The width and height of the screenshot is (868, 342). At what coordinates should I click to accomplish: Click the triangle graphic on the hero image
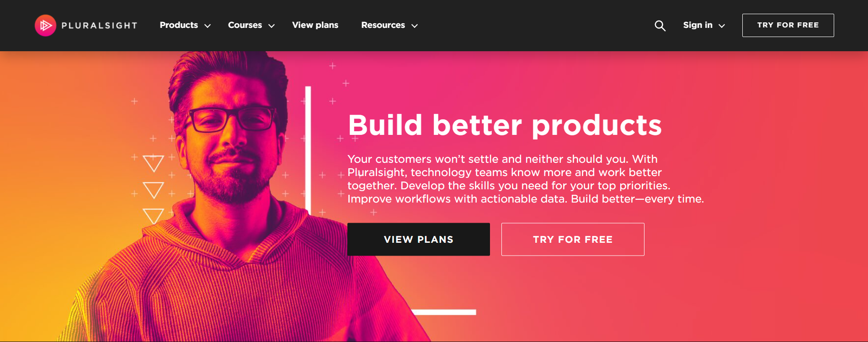point(154,162)
